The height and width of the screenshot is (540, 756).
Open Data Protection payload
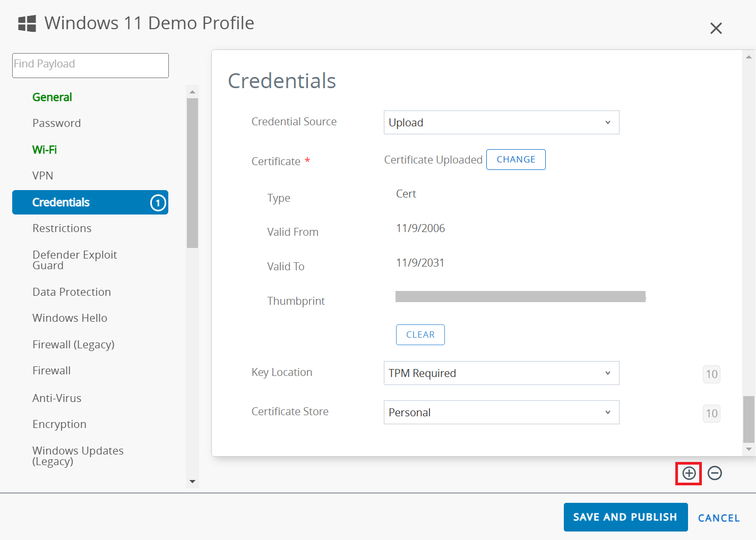[x=72, y=292]
